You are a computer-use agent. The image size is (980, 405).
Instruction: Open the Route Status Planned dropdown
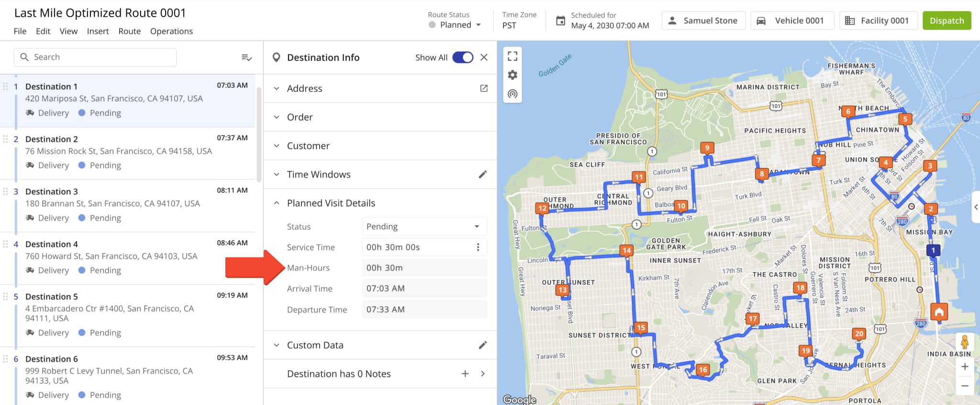pos(455,25)
